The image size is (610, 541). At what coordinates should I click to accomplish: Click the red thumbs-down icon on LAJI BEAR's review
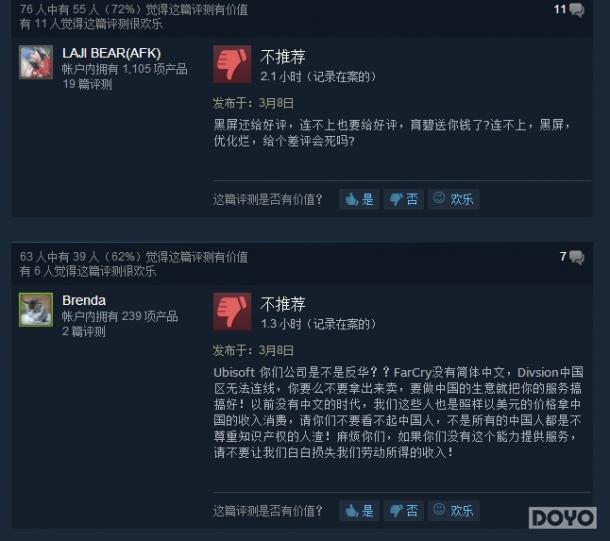[232, 64]
